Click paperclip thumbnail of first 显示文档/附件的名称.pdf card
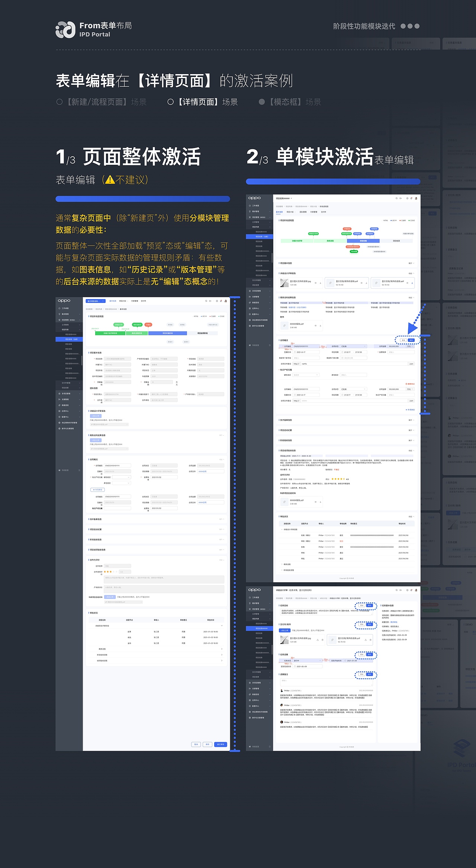The height and width of the screenshot is (868, 476). [x=330, y=283]
